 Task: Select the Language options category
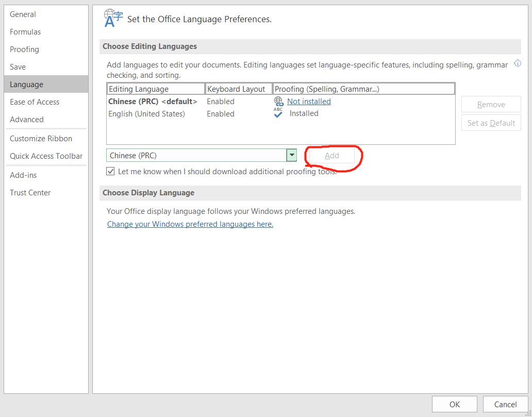pos(46,84)
